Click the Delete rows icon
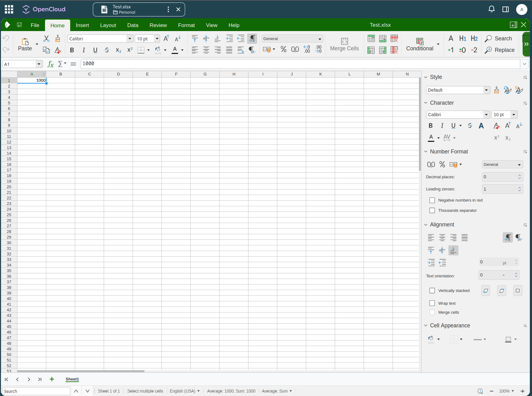532x396 pixels. (394, 39)
